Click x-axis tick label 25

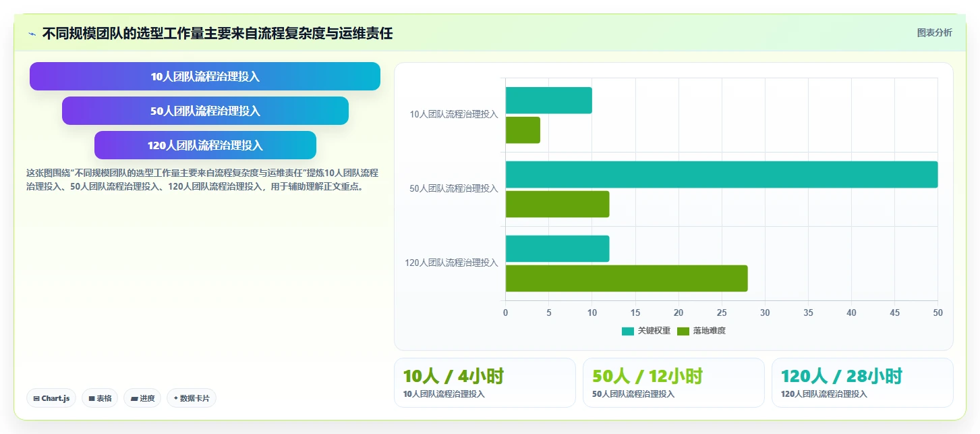pos(722,313)
